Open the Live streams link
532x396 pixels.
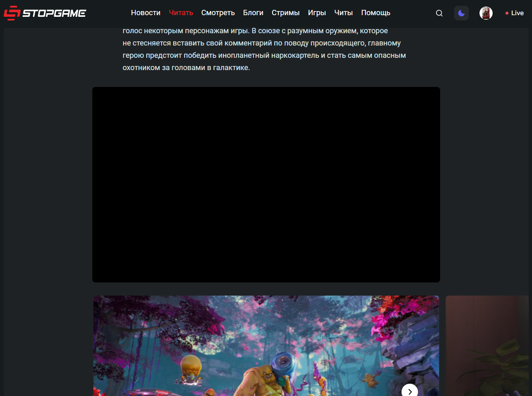514,13
